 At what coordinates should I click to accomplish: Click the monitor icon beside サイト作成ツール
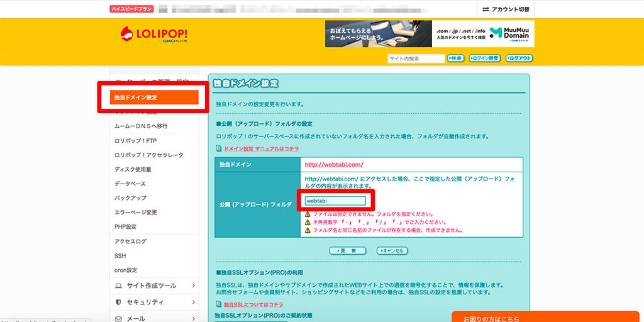[x=118, y=286]
